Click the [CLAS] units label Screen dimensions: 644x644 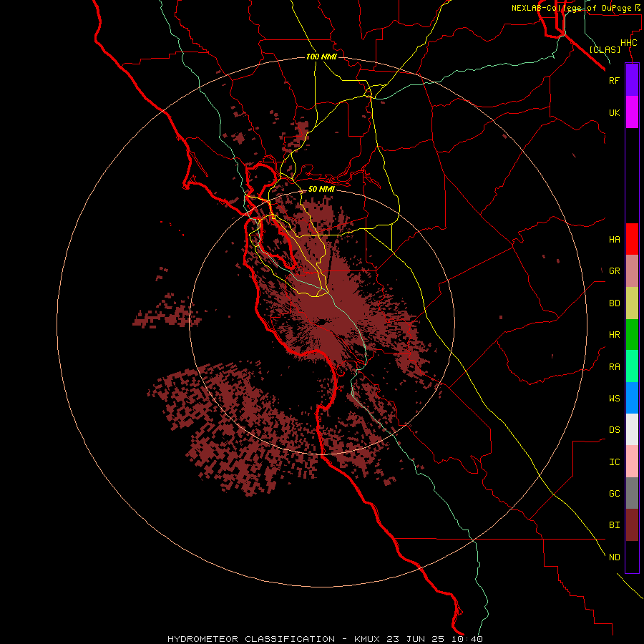tap(605, 49)
